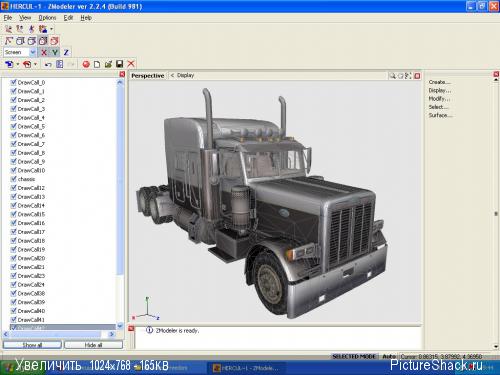Maximize the Perspective viewport red icon
The width and height of the screenshot is (500, 375).
click(x=417, y=76)
